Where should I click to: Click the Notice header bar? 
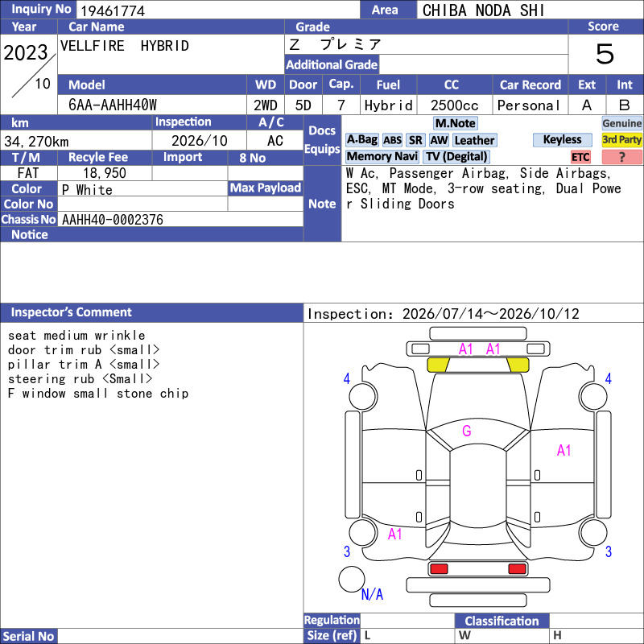pyautogui.click(x=151, y=234)
